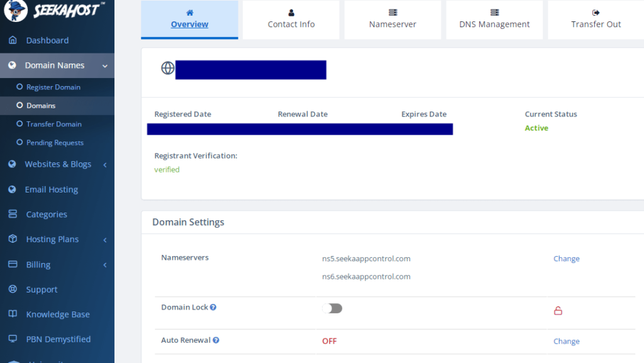Click the Dashboard home icon

[13, 40]
